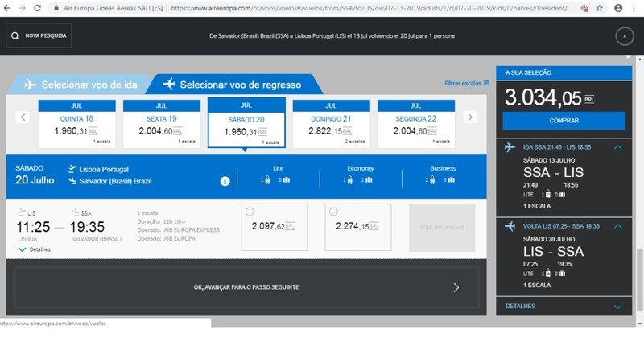The width and height of the screenshot is (644, 338).
Task: Collapse the IDA SSA 21:40 section
Action: coord(617,147)
